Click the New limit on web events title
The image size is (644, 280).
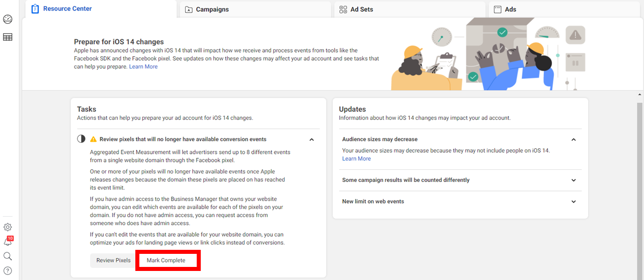coord(373,202)
